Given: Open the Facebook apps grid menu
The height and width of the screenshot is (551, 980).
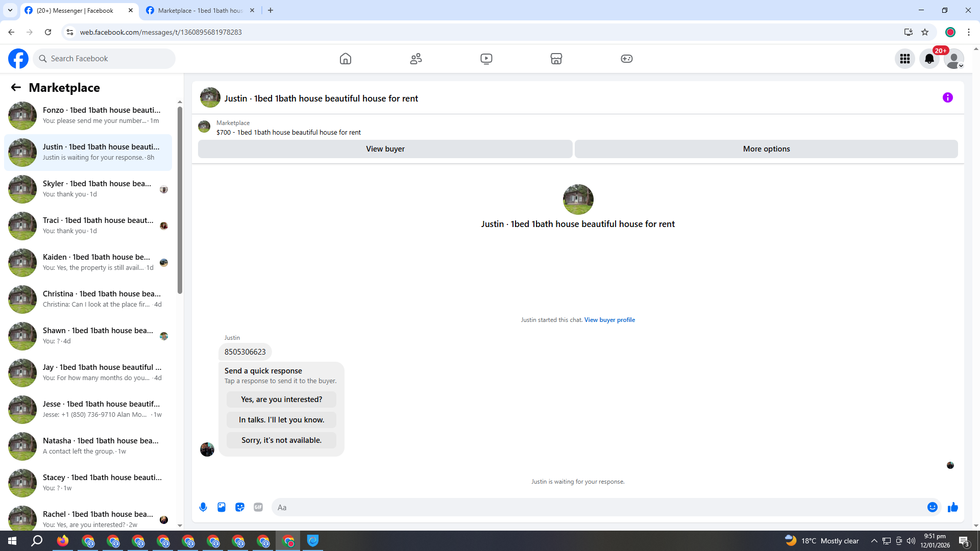Looking at the screenshot, I should click(x=904, y=59).
